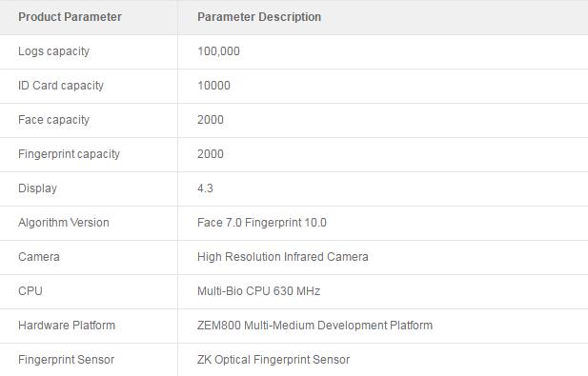
Task: Click the Product Parameter column header
Action: point(70,17)
